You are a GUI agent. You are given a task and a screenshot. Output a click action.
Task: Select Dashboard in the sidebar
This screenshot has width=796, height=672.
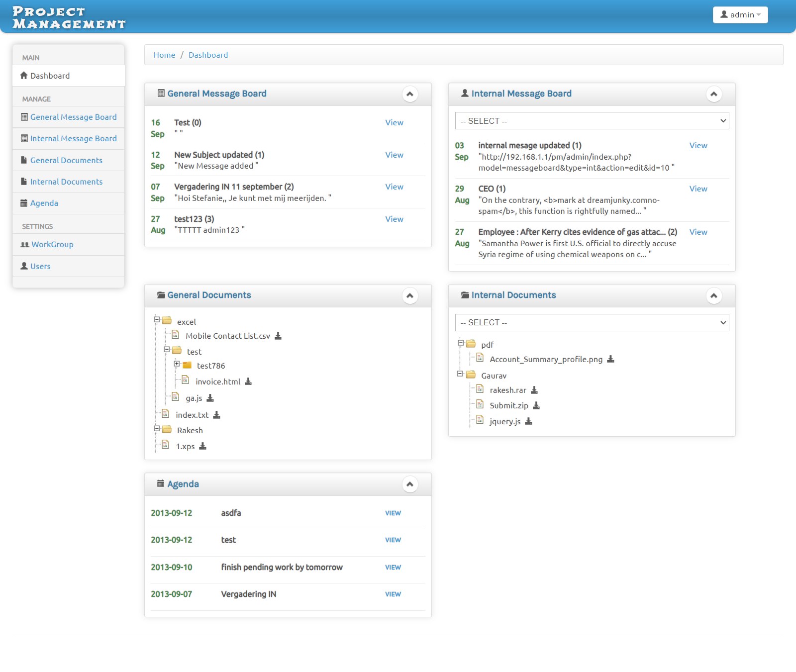click(69, 76)
